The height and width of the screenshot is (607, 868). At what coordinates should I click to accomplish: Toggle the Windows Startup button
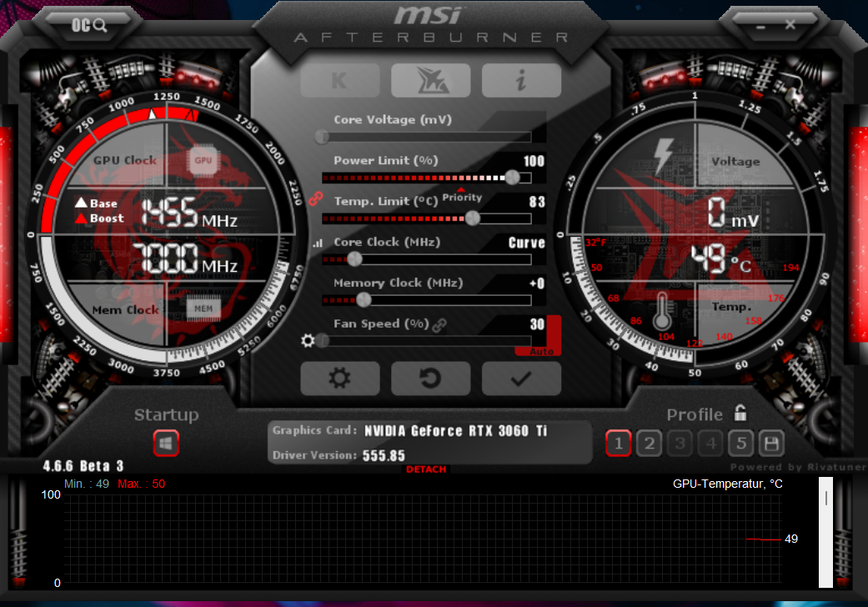click(166, 444)
